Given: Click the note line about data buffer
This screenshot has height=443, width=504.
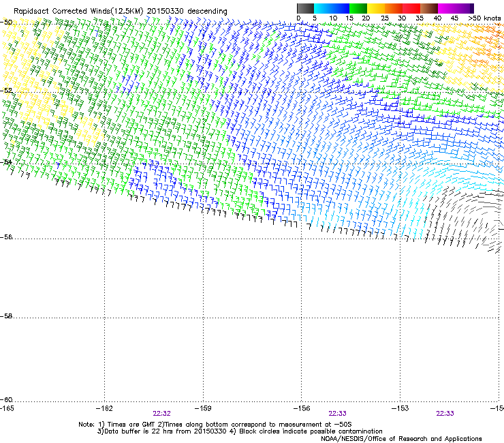Looking at the screenshot, I should click(240, 431).
